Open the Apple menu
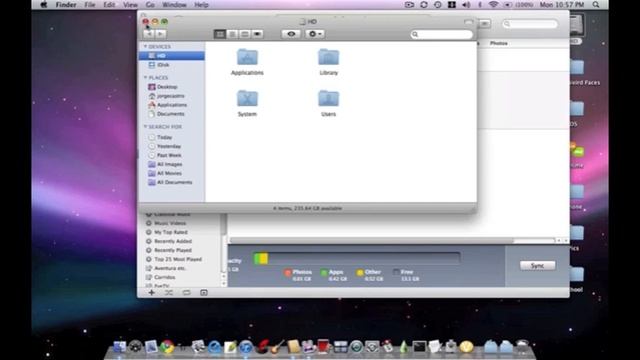 point(43,5)
